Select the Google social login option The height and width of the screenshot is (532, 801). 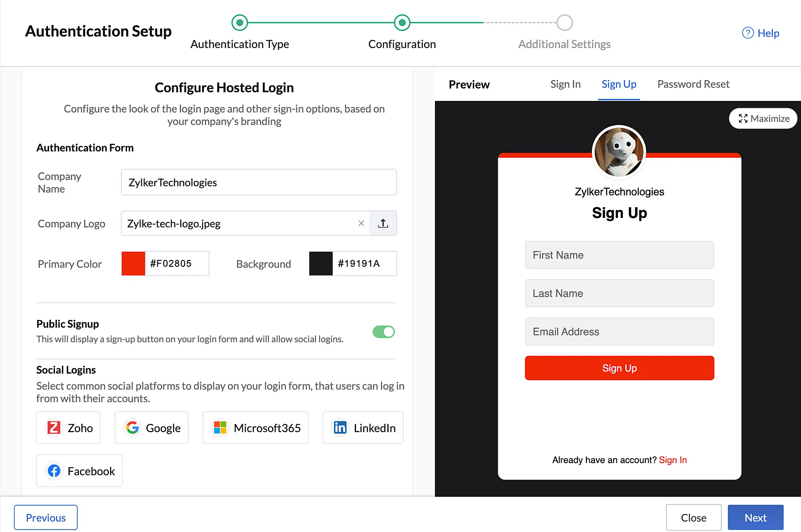[151, 427]
